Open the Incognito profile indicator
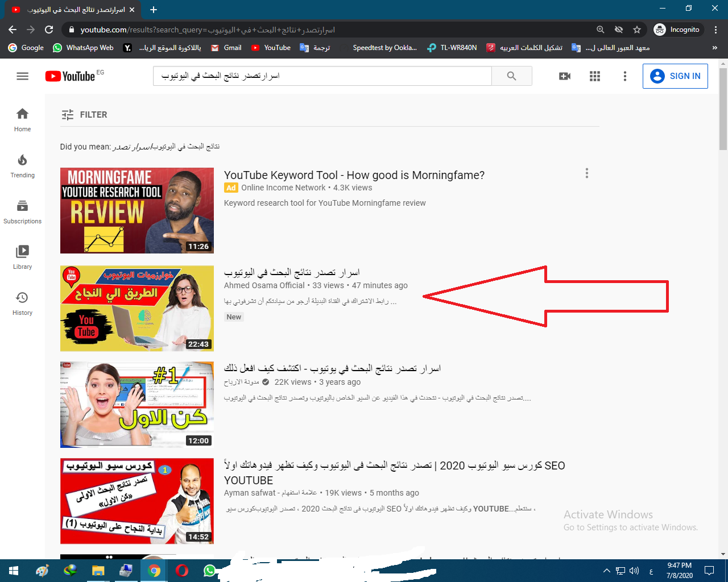 click(677, 30)
